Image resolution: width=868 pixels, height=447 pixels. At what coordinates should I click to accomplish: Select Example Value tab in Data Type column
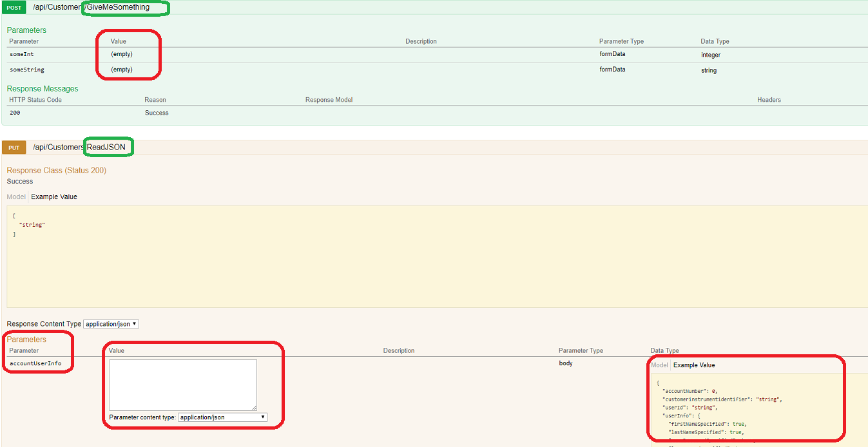[695, 365]
